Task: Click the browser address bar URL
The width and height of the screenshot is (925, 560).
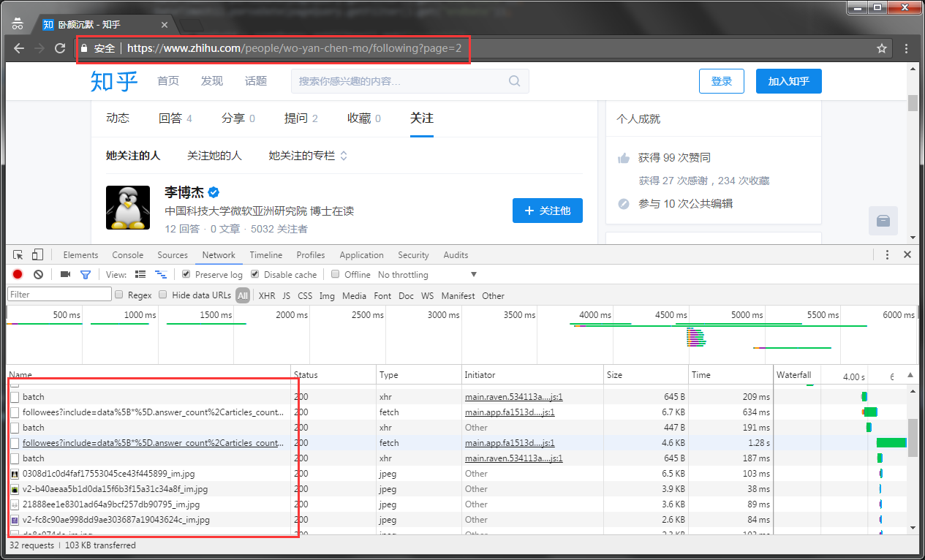Action: point(294,48)
